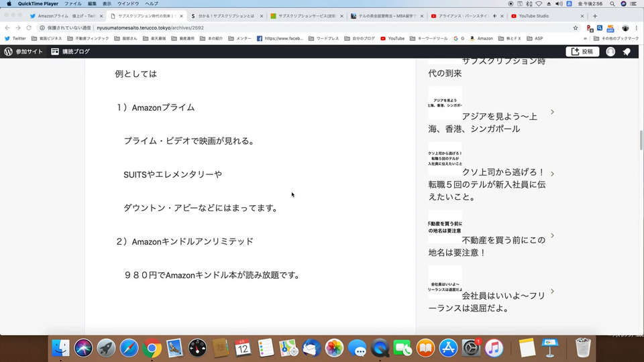This screenshot has width=644, height=362.
Task: Open the キーワードツール bookmark folder
Action: click(429, 39)
